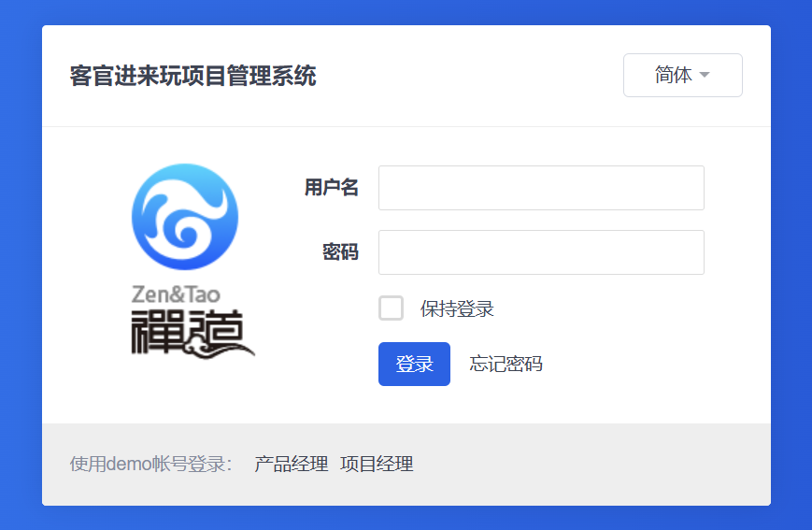Log in as demo 产品经理
812x530 pixels.
coord(291,464)
